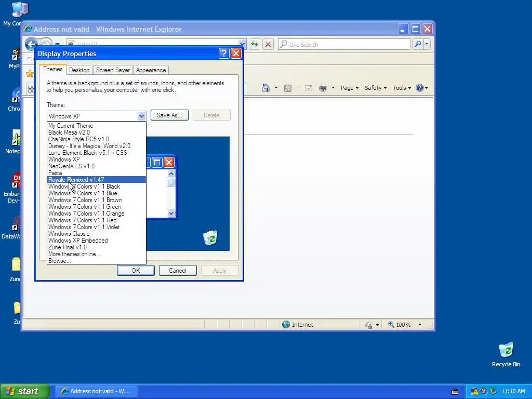
Task: Click the network warning tray icon
Action: tap(474, 391)
